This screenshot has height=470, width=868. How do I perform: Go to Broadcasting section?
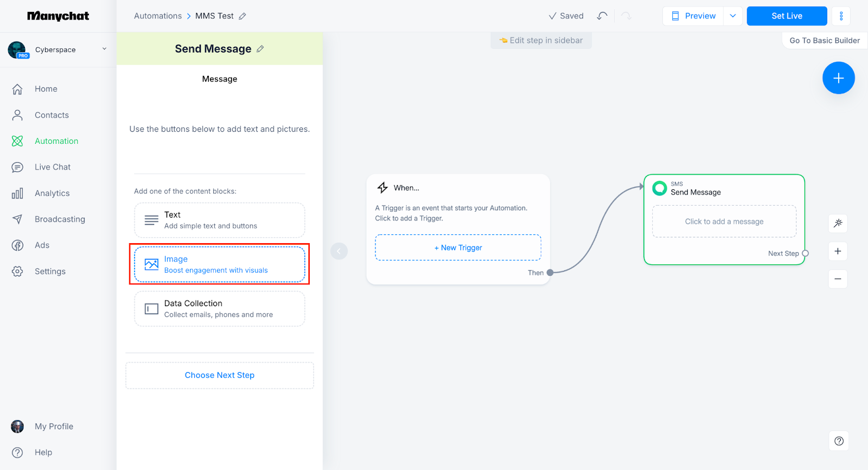[x=60, y=219]
